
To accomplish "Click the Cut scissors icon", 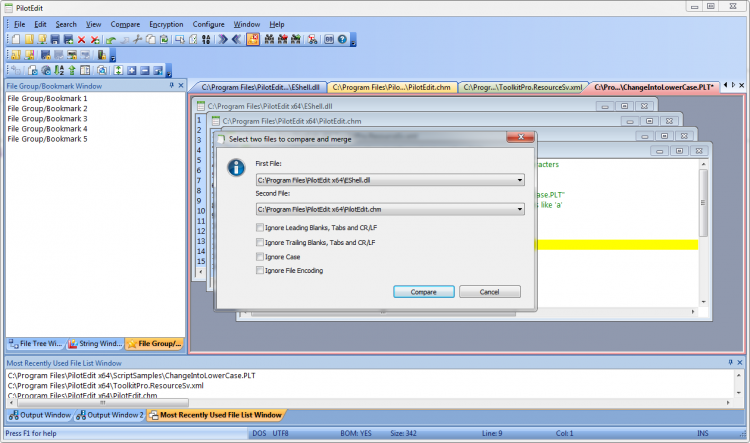I will coord(138,39).
